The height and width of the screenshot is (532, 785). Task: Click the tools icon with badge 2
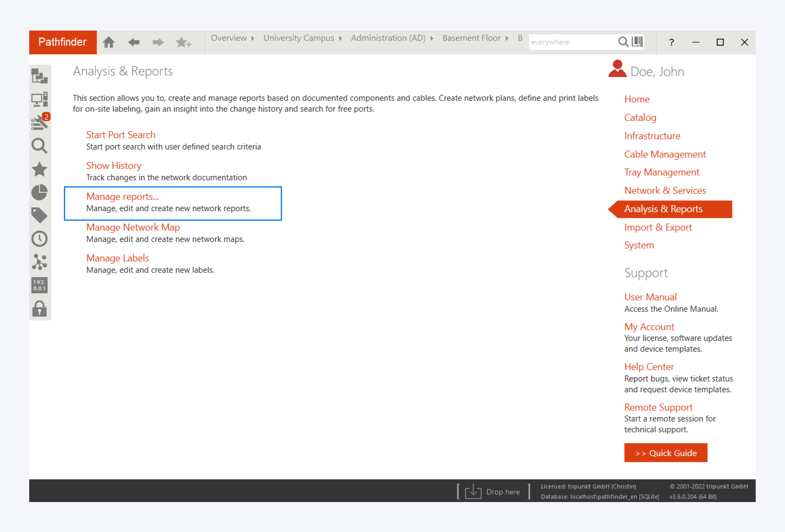[40, 122]
